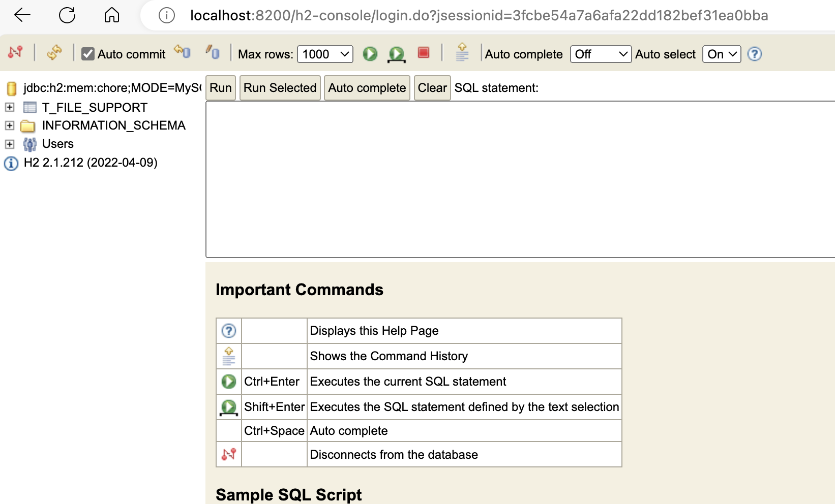Click the Run button

click(x=220, y=88)
